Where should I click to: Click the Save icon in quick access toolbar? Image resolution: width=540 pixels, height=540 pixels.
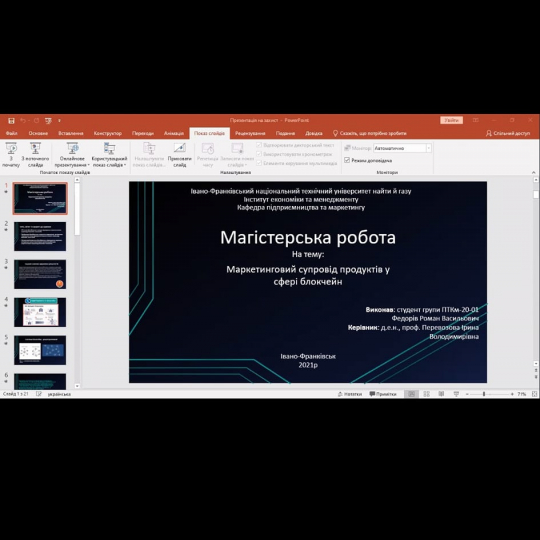coord(11,121)
